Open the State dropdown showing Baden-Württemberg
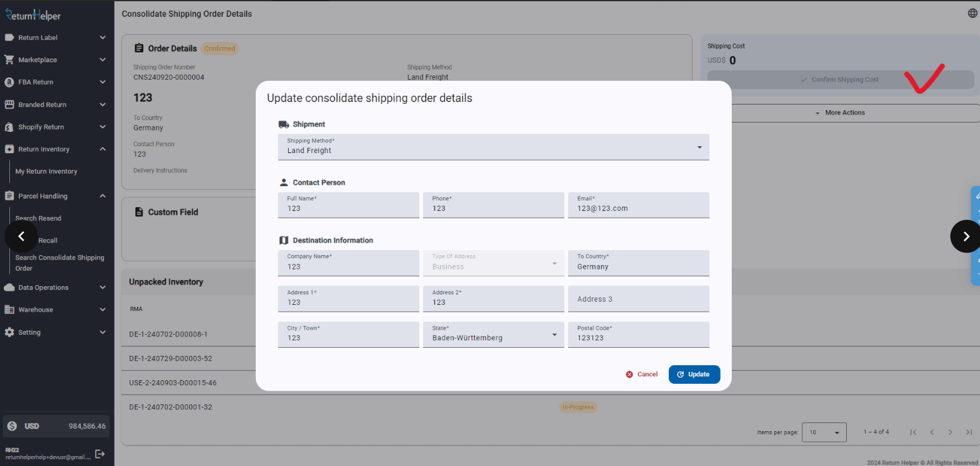The image size is (980, 466). pyautogui.click(x=493, y=335)
